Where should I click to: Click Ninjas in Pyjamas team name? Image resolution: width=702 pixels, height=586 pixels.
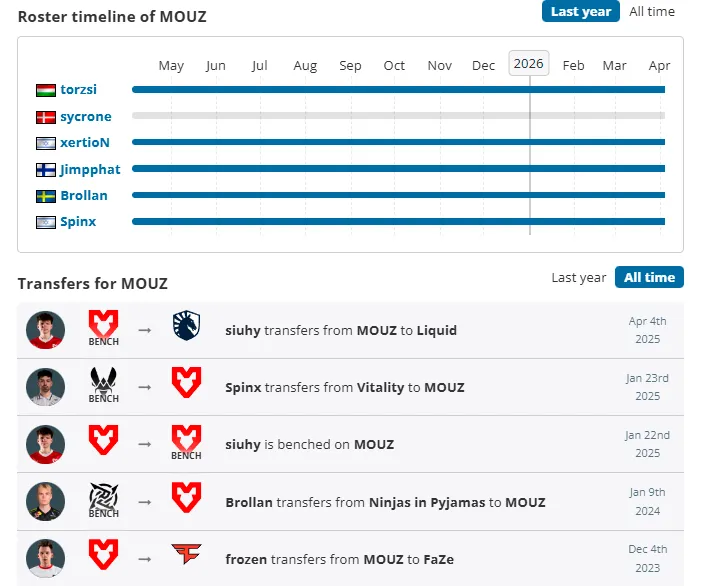click(427, 502)
